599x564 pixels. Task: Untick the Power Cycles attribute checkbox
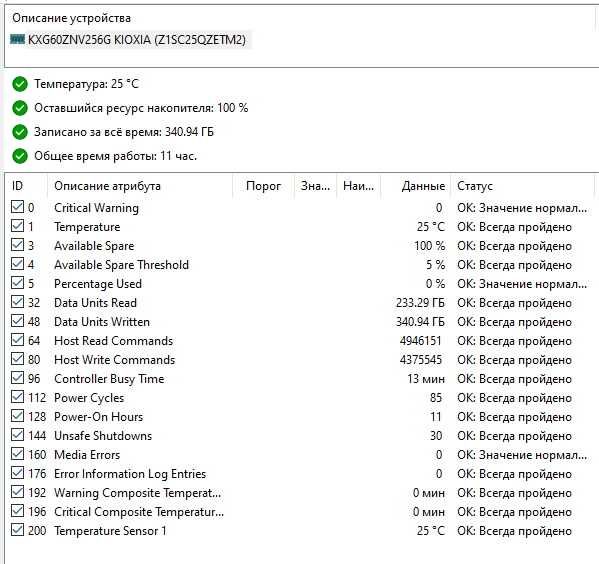17,397
